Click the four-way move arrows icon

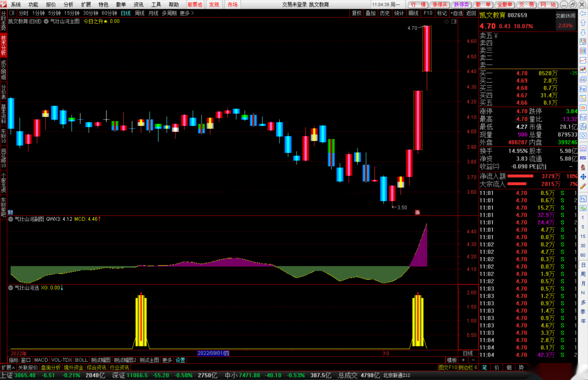pos(583,177)
